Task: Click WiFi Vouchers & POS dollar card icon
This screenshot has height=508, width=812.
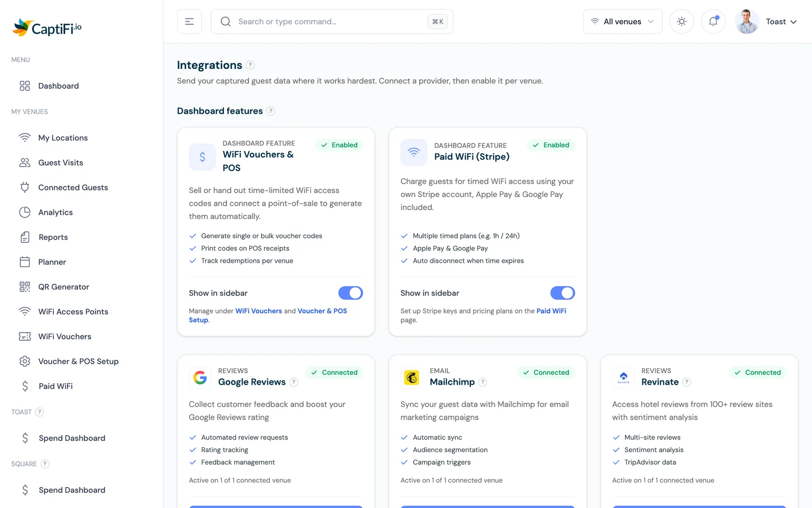Action: [202, 157]
